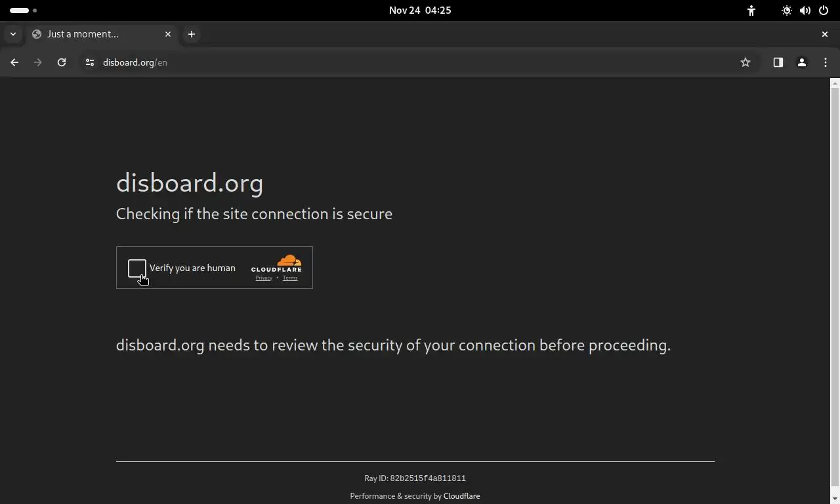Open the Nov 24 04:25 clock menu
840x504 pixels.
[420, 10]
